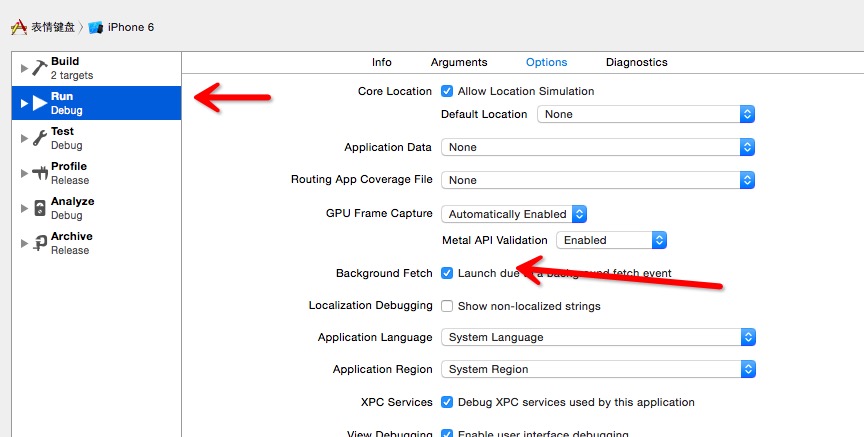This screenshot has height=437, width=864.
Task: Click the Build hammer icon
Action: [40, 68]
